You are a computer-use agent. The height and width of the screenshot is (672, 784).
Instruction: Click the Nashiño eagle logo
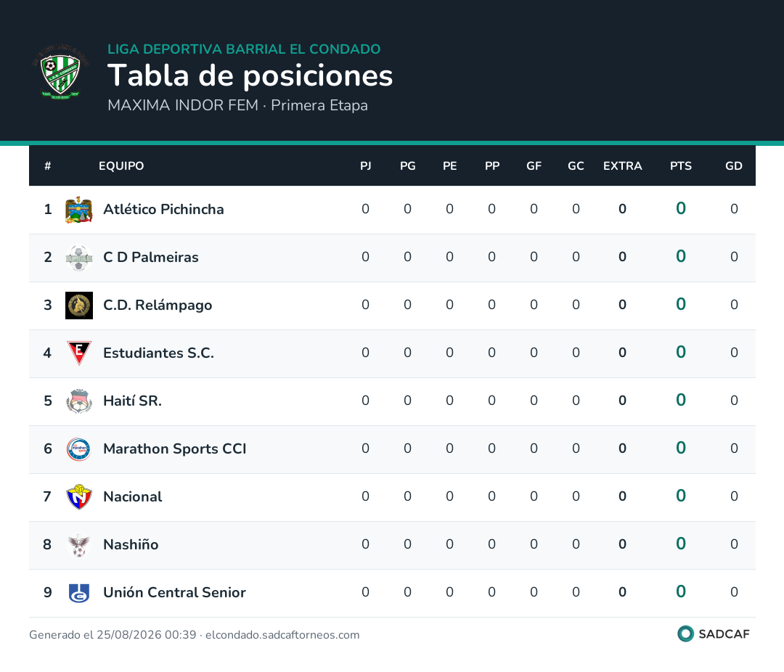click(x=79, y=545)
